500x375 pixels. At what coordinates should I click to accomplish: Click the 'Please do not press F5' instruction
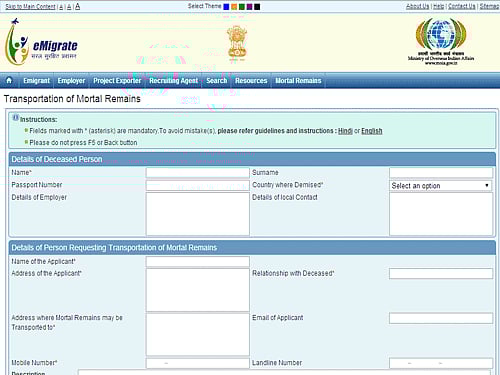[x=83, y=143]
